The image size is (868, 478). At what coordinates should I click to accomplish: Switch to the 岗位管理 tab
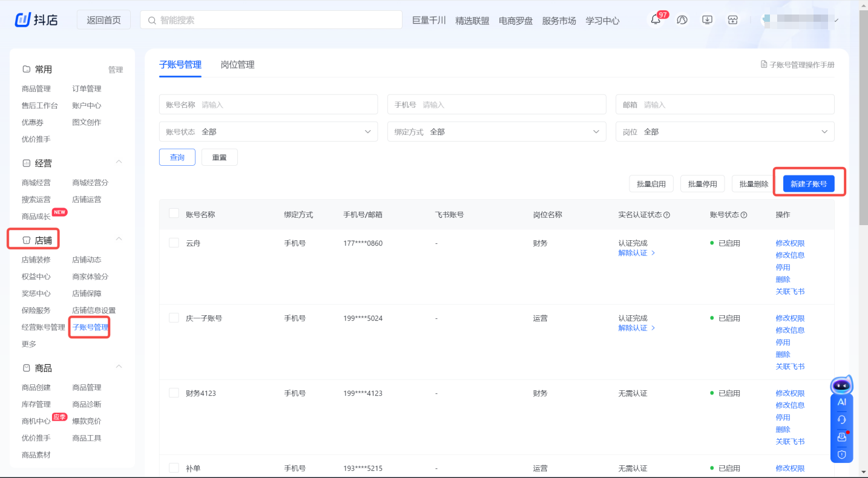[237, 65]
